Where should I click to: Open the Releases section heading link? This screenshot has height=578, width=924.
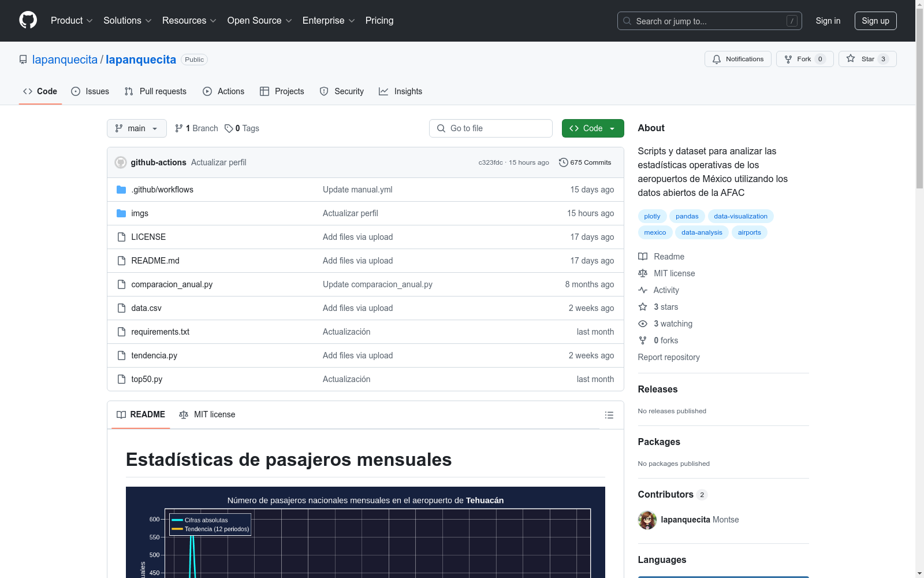(x=658, y=389)
